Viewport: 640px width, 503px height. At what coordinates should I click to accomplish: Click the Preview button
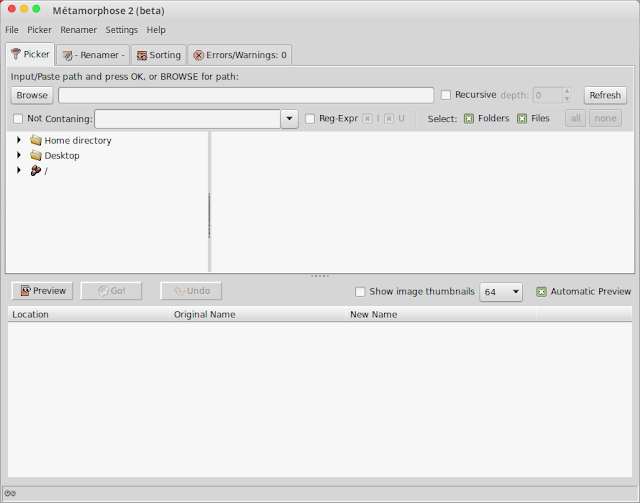pos(42,291)
